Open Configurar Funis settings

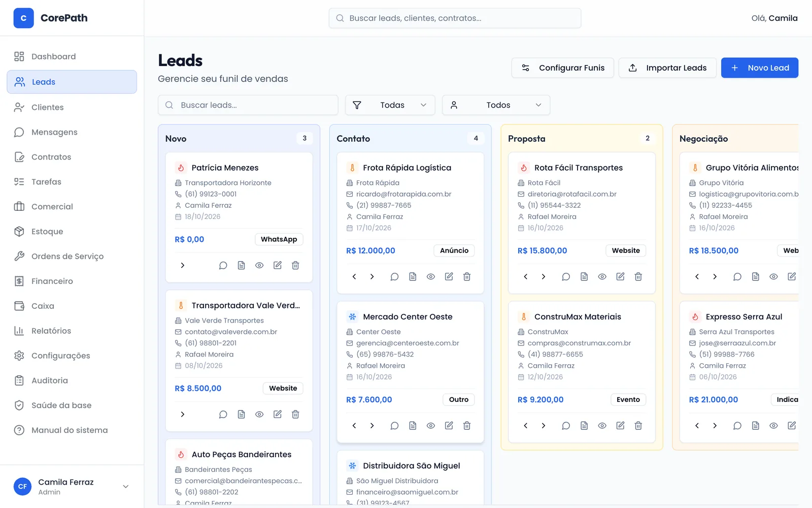[x=563, y=68]
